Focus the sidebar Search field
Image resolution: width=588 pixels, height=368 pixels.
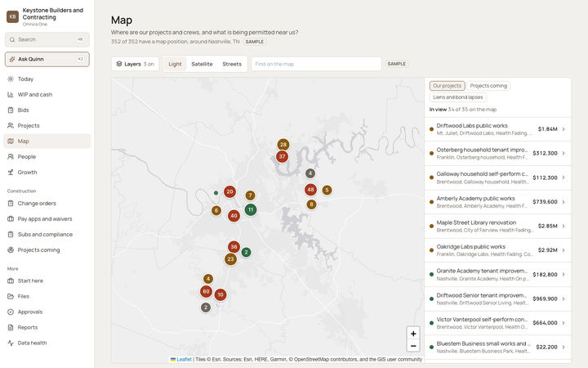47,39
